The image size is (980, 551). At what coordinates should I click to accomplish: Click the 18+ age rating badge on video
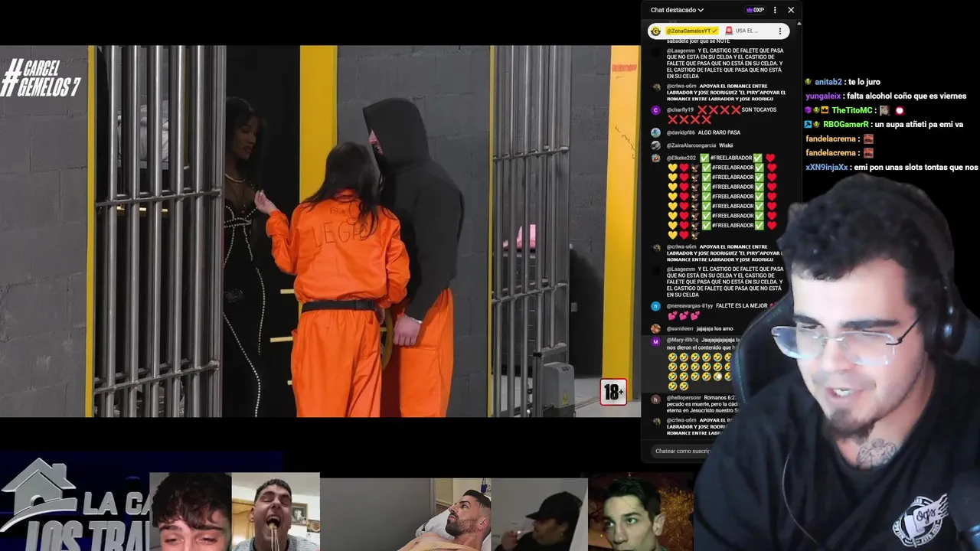point(613,393)
